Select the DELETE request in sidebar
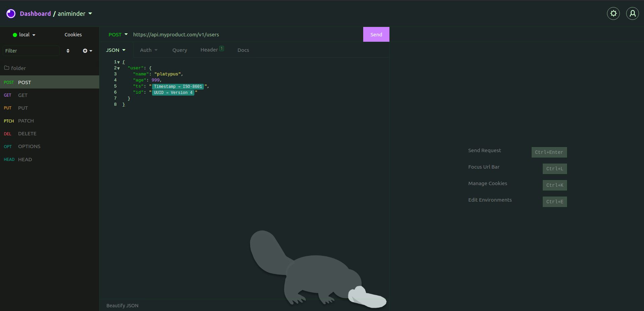 point(49,134)
